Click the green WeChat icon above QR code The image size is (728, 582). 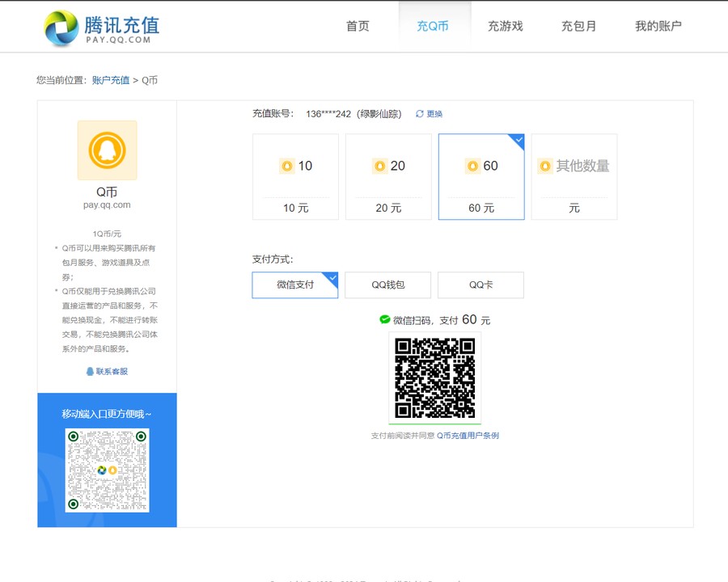pos(385,320)
